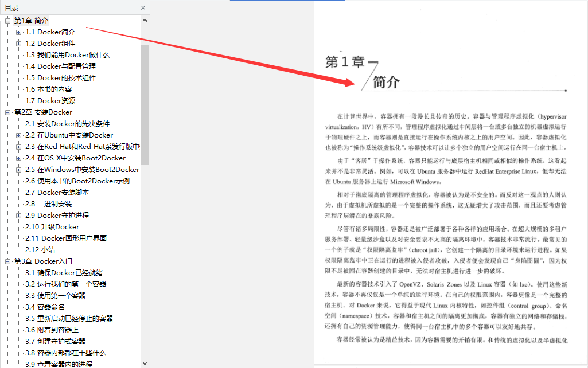Go to 2.1 安装Docker的先决条件
This screenshot has height=368, width=588.
coord(68,124)
